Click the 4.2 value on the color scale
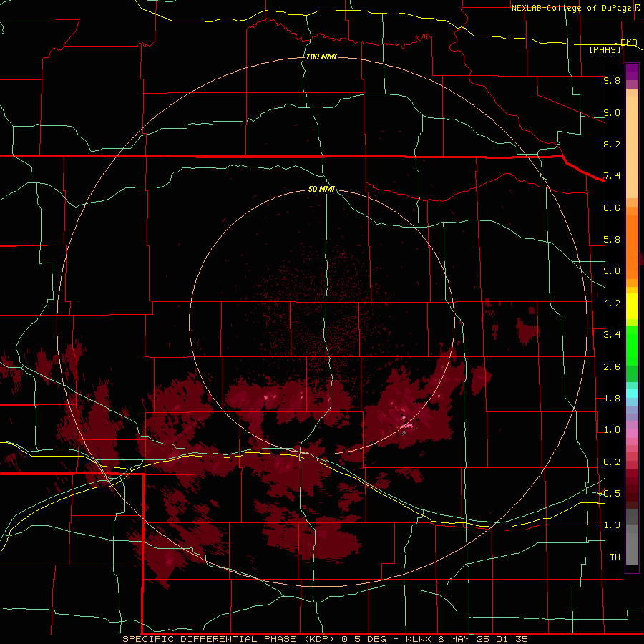This screenshot has height=644, width=644. tap(612, 303)
